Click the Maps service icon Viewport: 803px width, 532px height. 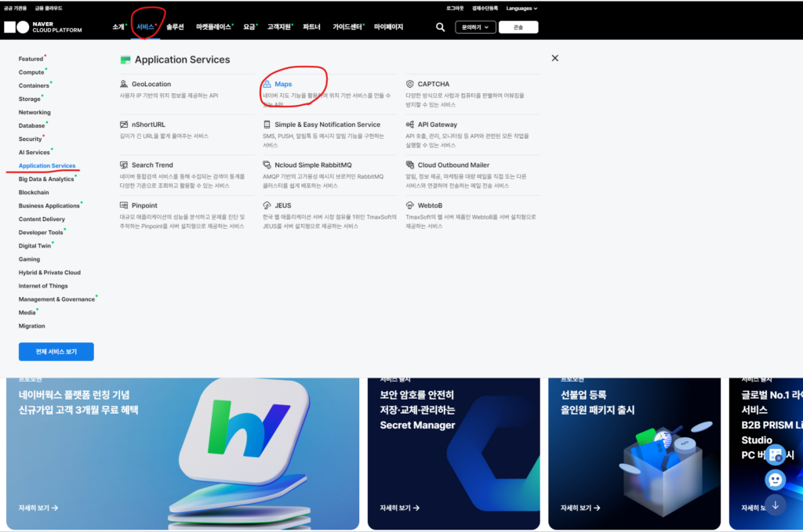(x=267, y=84)
